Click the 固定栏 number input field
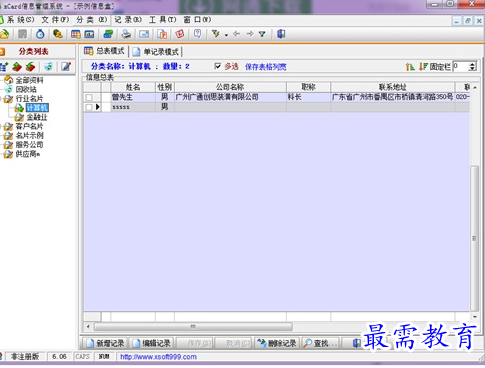The width and height of the screenshot is (485, 368). [x=460, y=66]
